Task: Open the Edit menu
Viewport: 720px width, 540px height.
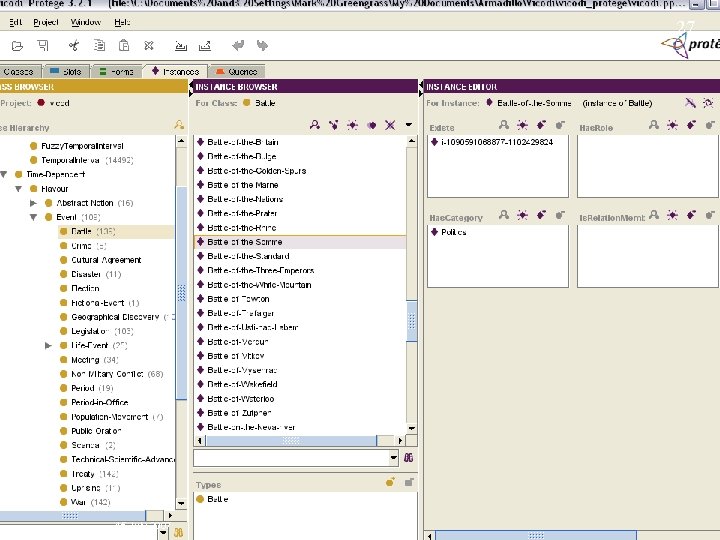Action: click(16, 22)
